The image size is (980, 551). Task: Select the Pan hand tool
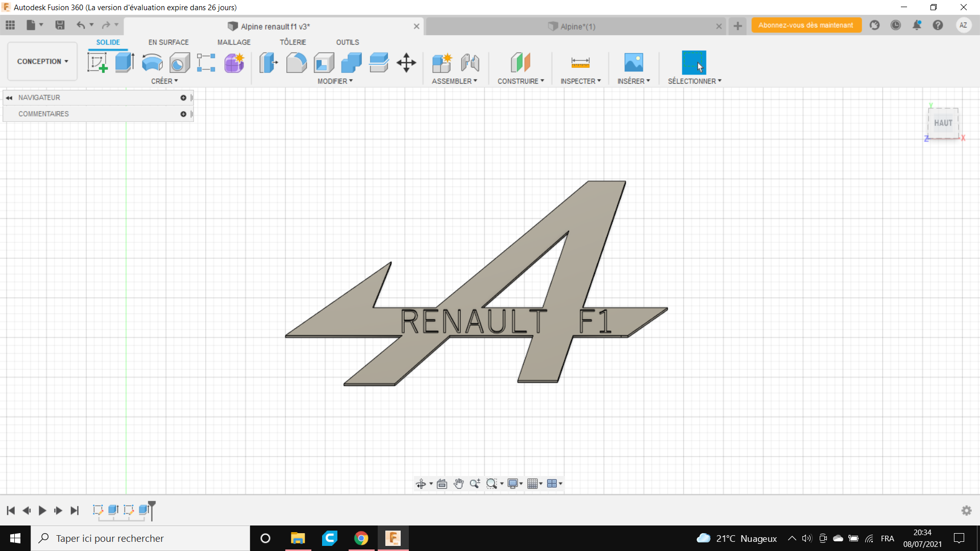pos(458,484)
